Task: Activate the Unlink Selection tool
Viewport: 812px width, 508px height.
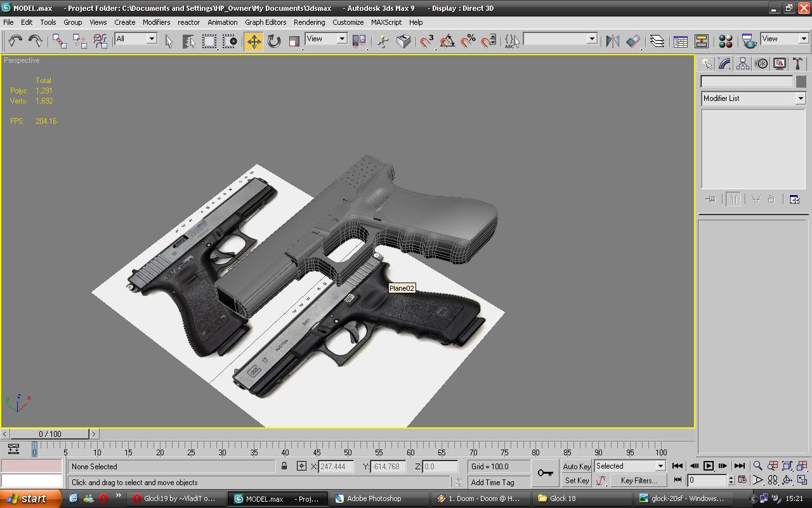Action: 80,41
